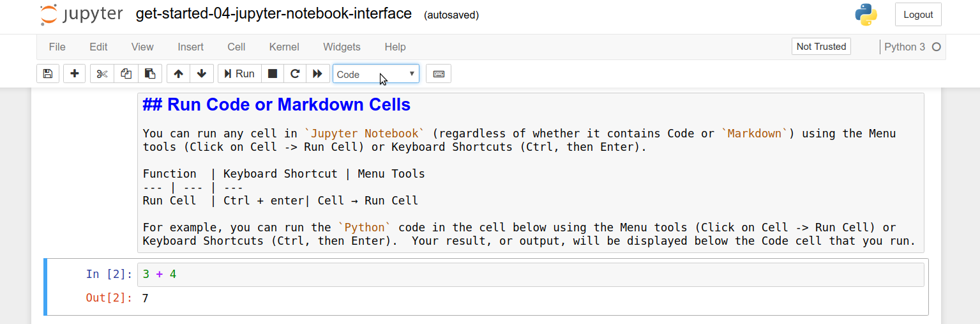Click the In [2]: prompt
980x324 pixels.
pyautogui.click(x=109, y=274)
